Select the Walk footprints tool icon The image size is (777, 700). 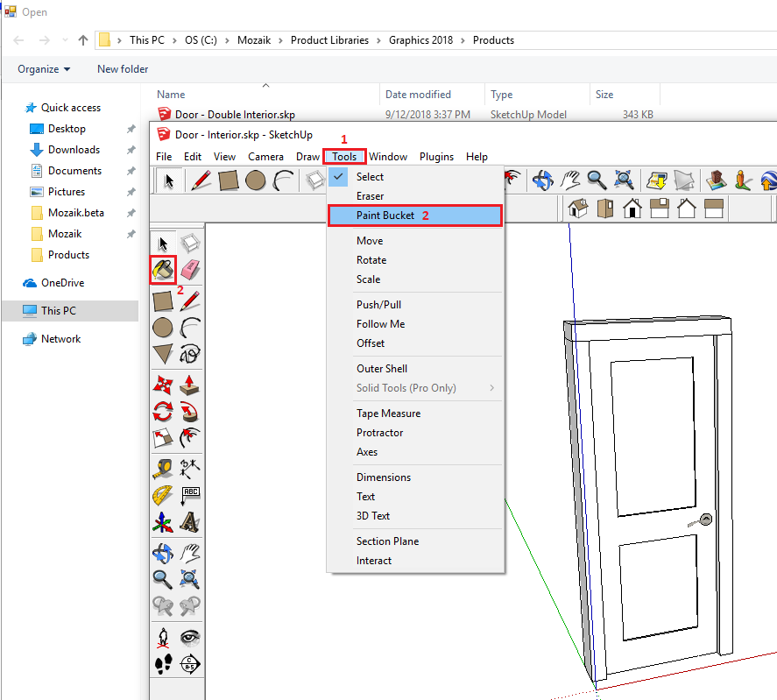click(x=163, y=663)
